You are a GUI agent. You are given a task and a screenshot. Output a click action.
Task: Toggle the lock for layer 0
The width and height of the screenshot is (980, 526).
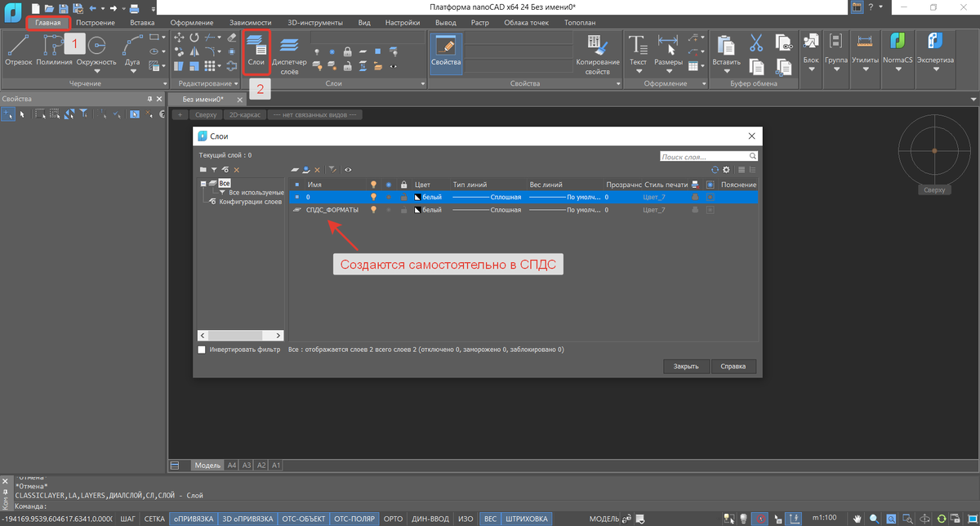pyautogui.click(x=403, y=197)
